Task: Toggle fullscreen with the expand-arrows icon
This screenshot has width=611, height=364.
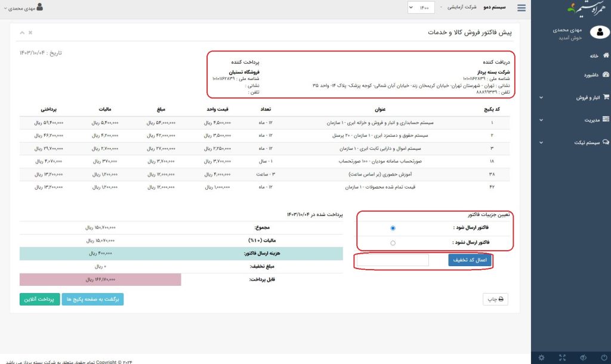Action: coord(562,357)
